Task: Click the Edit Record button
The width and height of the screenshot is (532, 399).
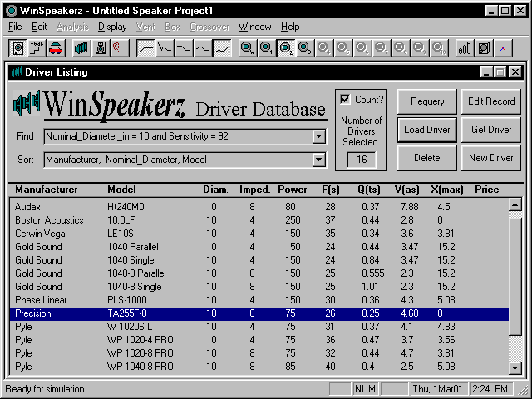Action: [491, 101]
